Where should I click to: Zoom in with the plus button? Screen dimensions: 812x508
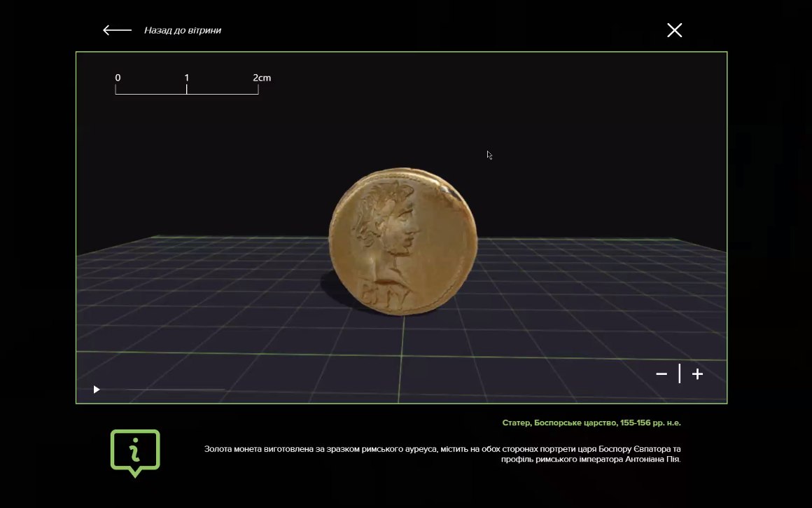pos(698,373)
